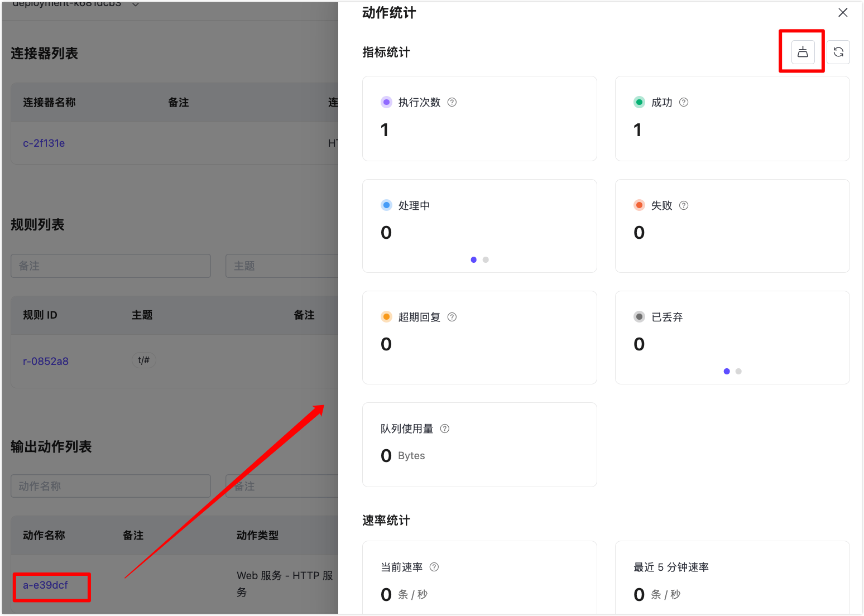
Task: Open connector c-2f131e
Action: pyautogui.click(x=44, y=143)
